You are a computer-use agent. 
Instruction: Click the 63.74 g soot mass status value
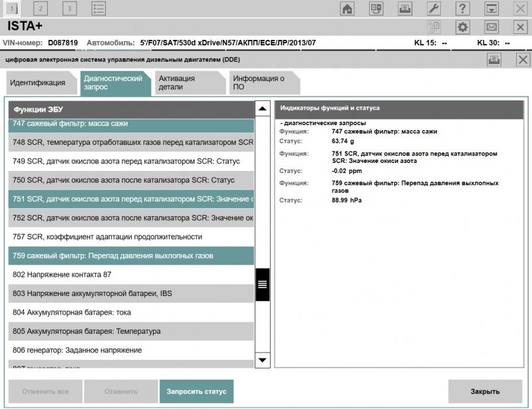pos(342,141)
